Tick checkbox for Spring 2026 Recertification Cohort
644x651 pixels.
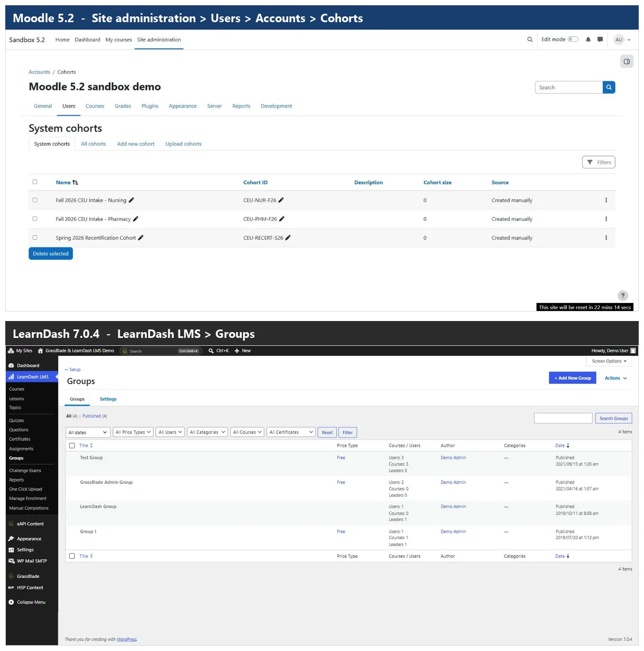[35, 238]
